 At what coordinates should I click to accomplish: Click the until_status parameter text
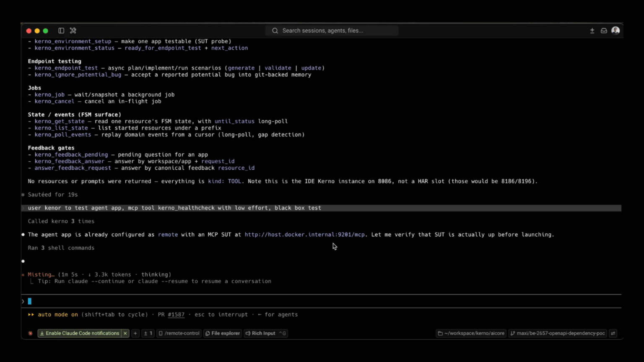point(234,122)
